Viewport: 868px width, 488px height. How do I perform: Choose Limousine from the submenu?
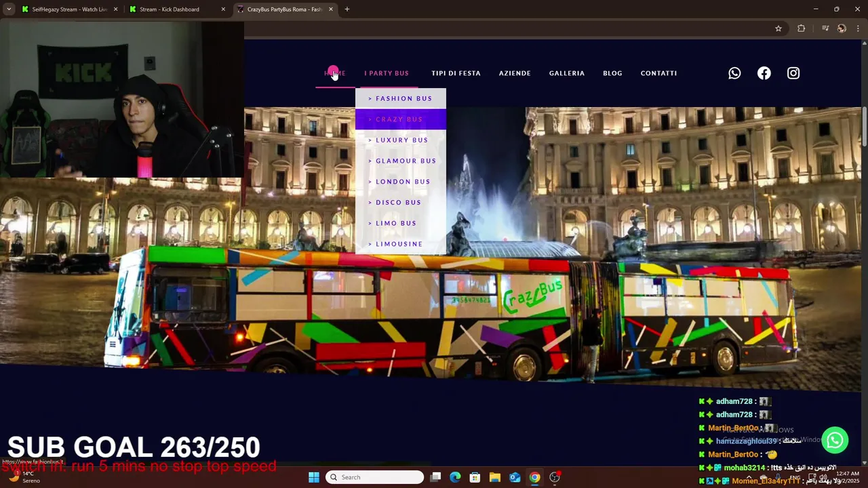(x=401, y=244)
